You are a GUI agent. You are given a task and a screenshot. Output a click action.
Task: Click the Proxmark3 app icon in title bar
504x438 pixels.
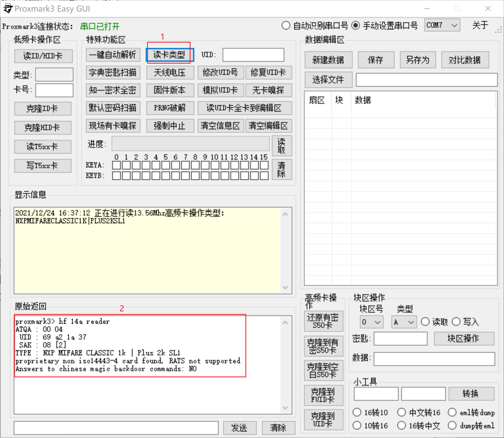[x=8, y=8]
